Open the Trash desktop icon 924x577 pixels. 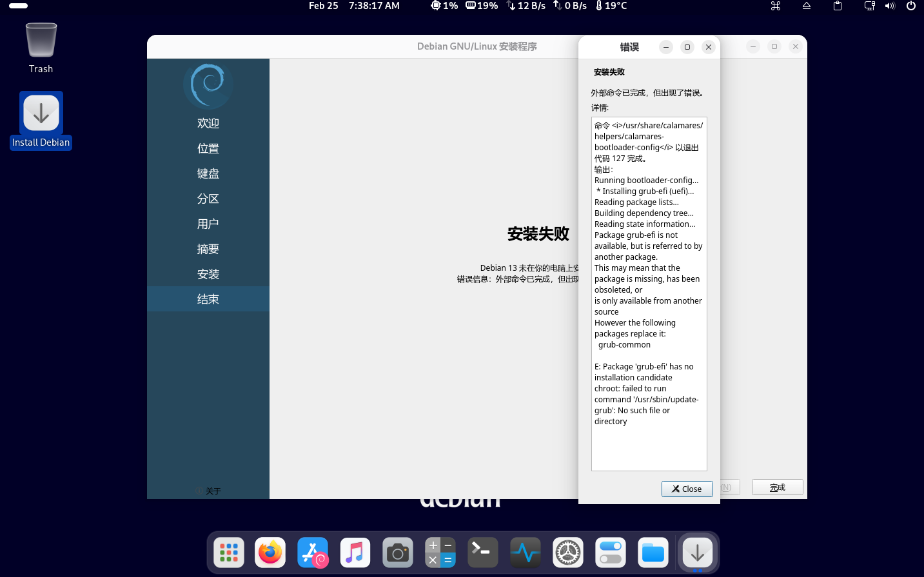pyautogui.click(x=41, y=48)
